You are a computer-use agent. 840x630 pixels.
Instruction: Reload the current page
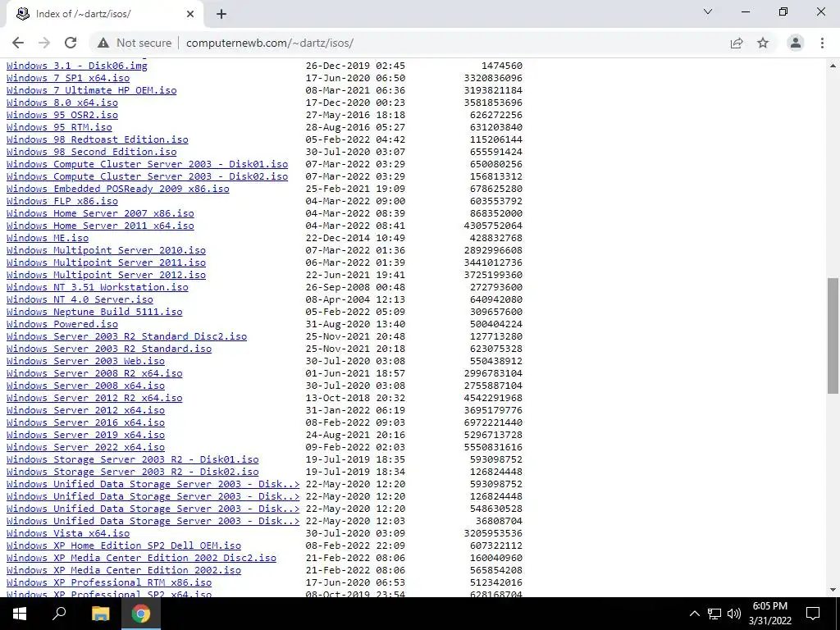tap(71, 43)
